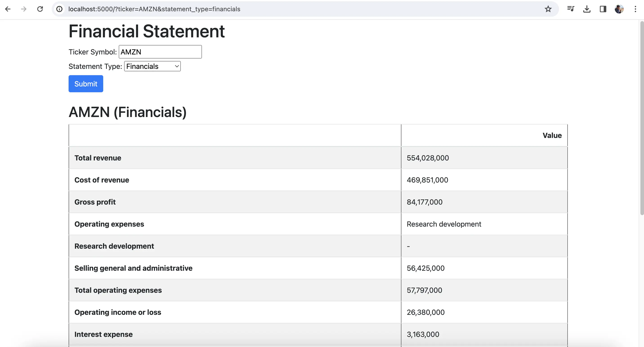The height and width of the screenshot is (347, 644).
Task: Go back with the browser back arrow
Action: (x=8, y=9)
